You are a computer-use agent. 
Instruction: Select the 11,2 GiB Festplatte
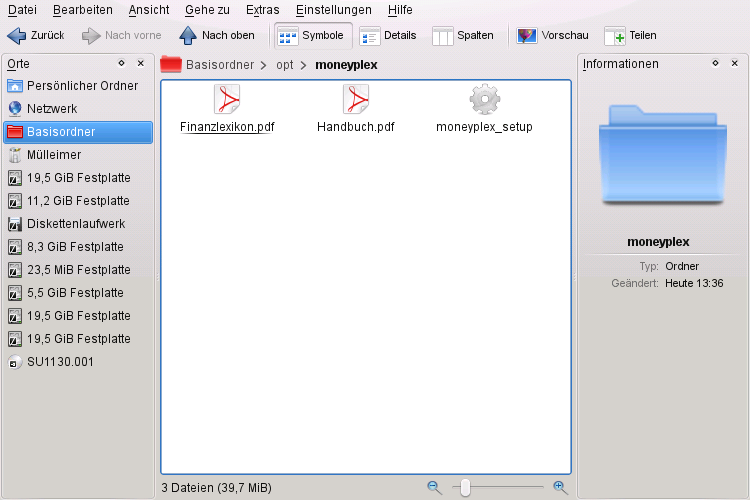click(78, 200)
